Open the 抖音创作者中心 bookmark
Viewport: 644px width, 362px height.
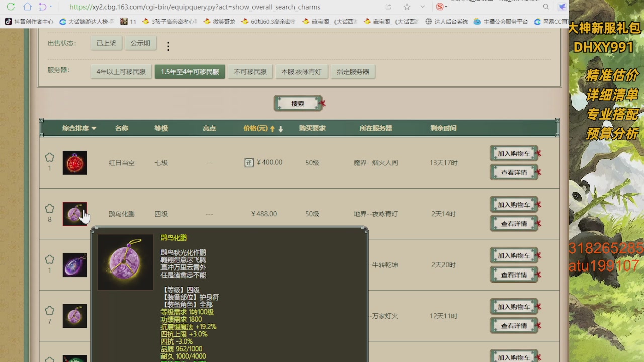(29, 22)
